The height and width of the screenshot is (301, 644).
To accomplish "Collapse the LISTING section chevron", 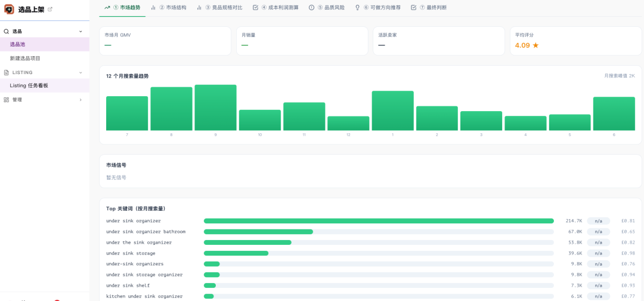I will pos(80,72).
